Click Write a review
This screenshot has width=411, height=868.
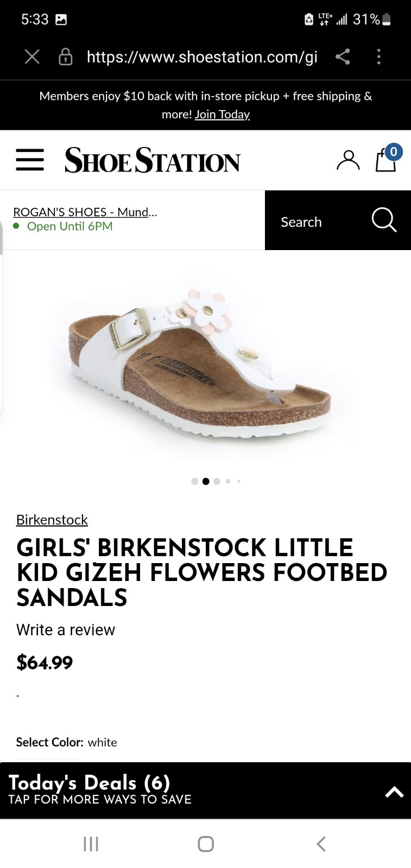click(66, 630)
